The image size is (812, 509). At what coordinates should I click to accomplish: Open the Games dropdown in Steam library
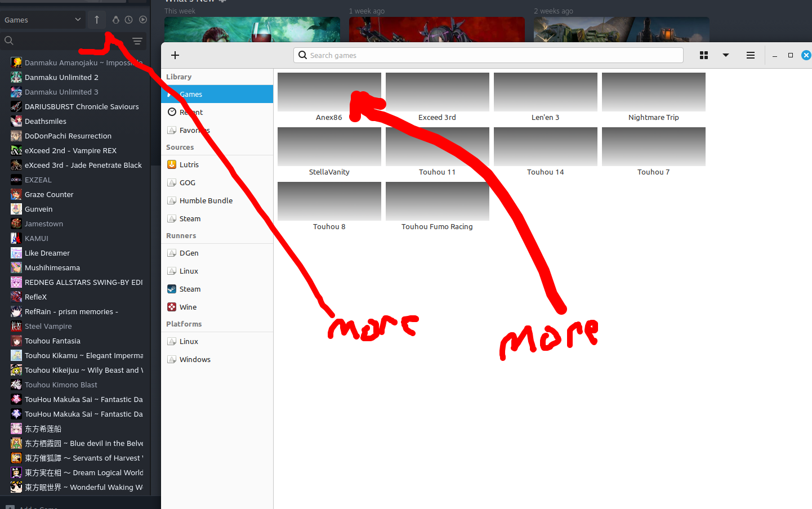[x=43, y=20]
